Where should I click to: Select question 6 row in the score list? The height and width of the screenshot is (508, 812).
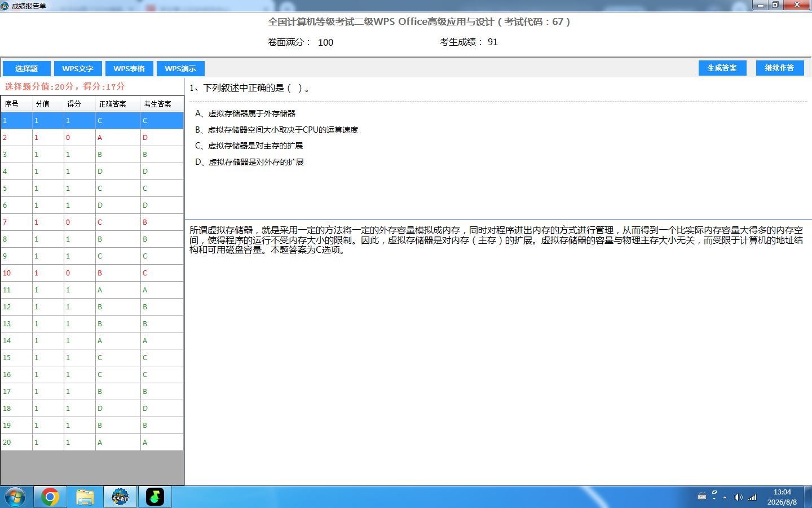coord(92,205)
